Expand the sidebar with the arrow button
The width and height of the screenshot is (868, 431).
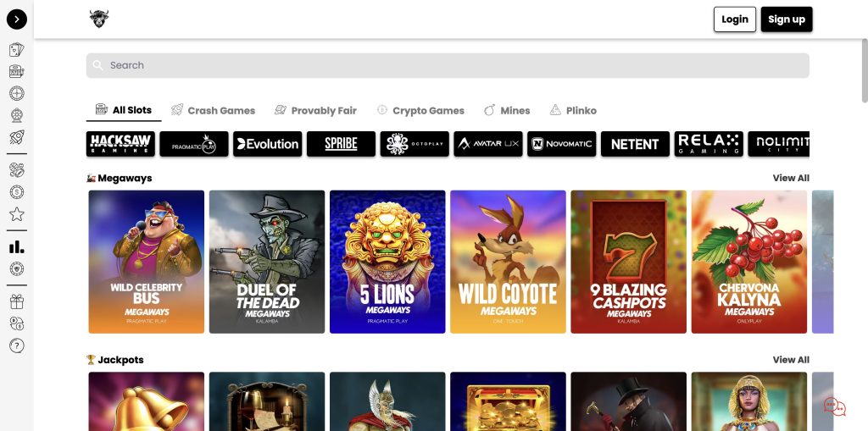pyautogui.click(x=17, y=19)
